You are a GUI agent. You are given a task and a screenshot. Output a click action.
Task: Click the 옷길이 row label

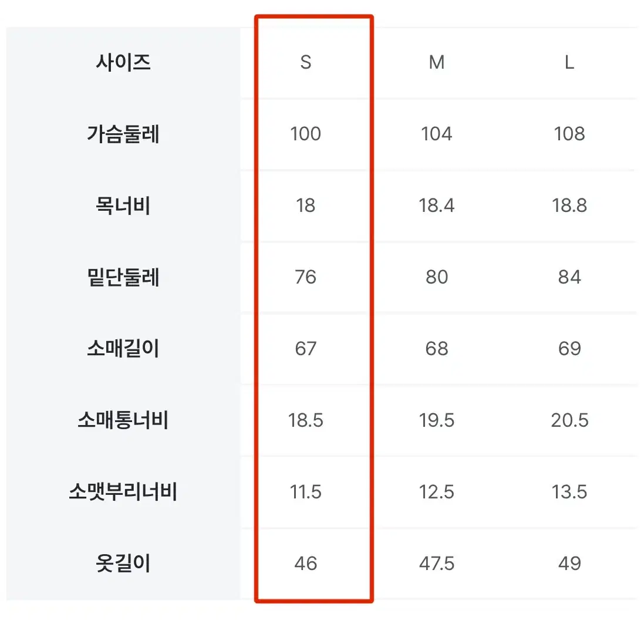(123, 563)
